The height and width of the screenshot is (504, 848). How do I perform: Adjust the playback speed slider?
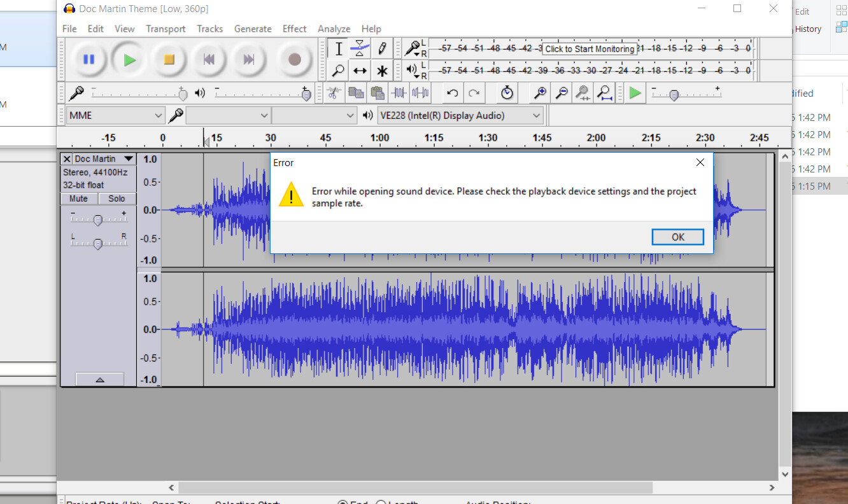[x=674, y=95]
